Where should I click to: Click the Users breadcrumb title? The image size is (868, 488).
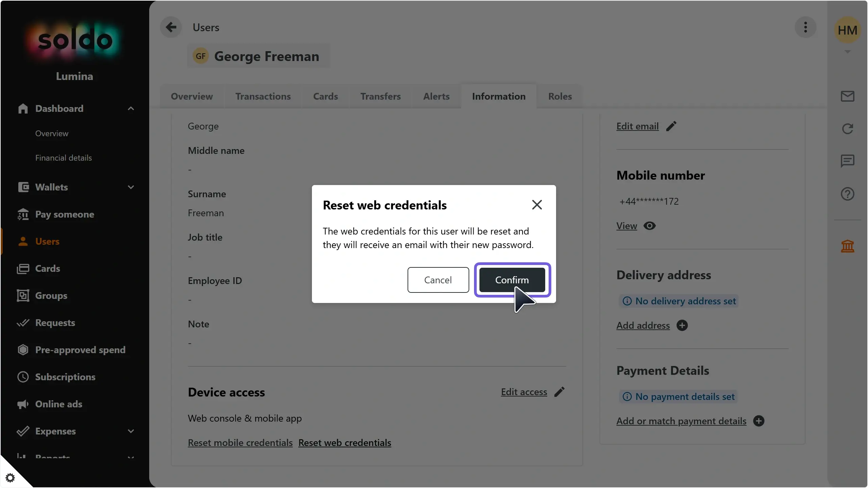pyautogui.click(x=206, y=27)
